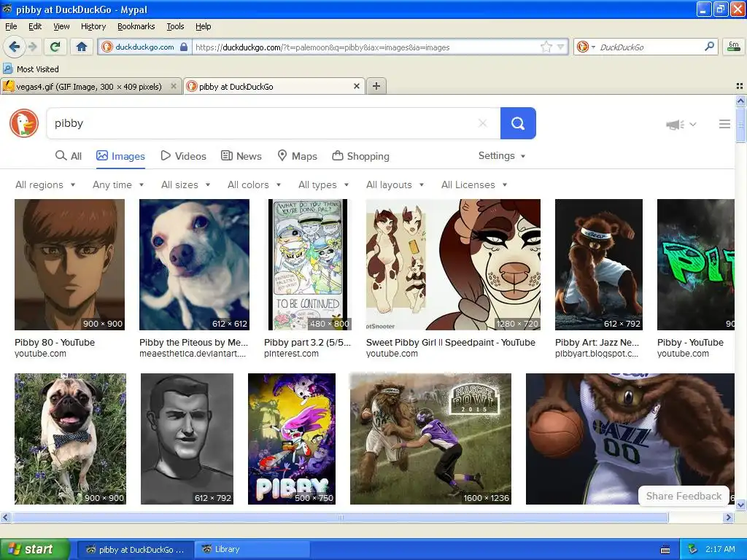Open the Bookmarks menu
The width and height of the screenshot is (747, 560).
pos(136,26)
